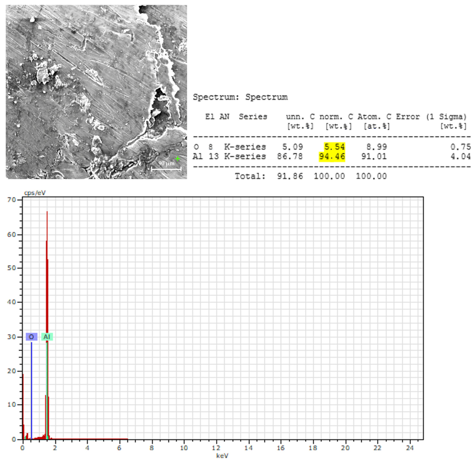Click the 'Total:' row label

[x=250, y=176]
